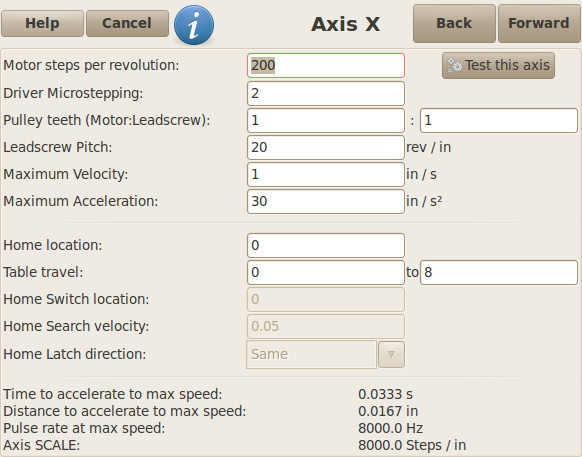Click the gears icon on Test this axis
The image size is (582, 457).
click(454, 65)
